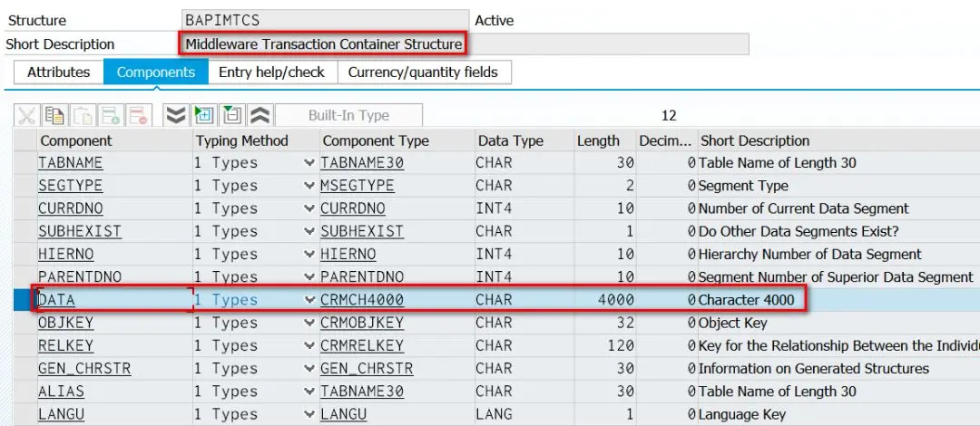Click the Component column header
The image size is (980, 426).
coord(115,141)
